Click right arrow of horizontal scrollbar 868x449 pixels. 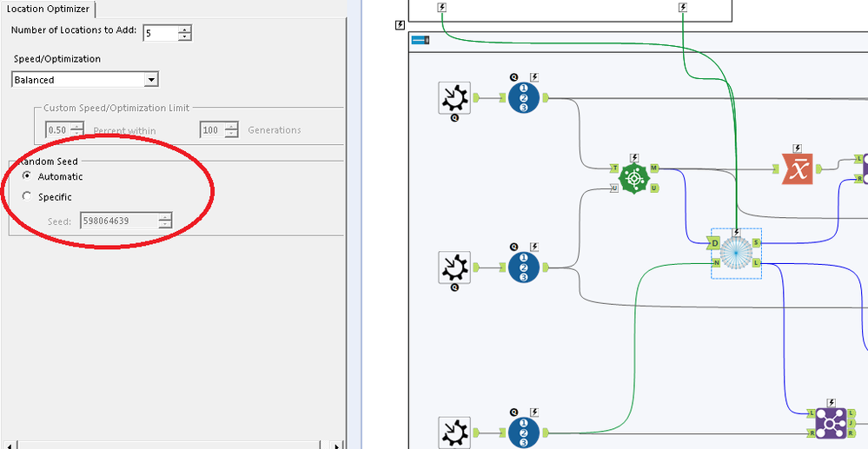tap(336, 445)
